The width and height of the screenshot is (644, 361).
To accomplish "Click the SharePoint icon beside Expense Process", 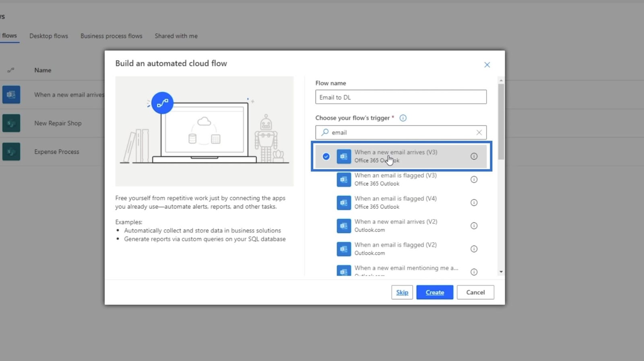I will click(11, 152).
